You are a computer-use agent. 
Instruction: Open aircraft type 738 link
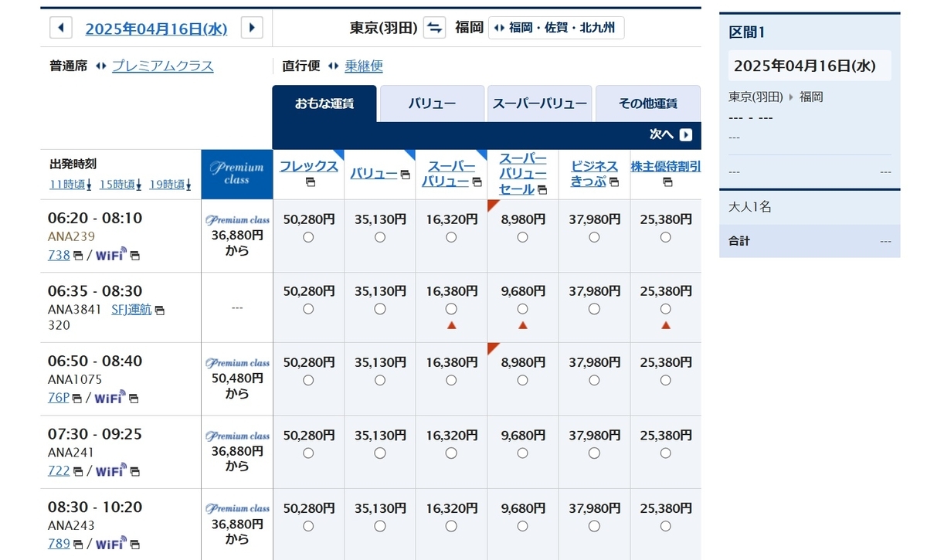point(59,255)
